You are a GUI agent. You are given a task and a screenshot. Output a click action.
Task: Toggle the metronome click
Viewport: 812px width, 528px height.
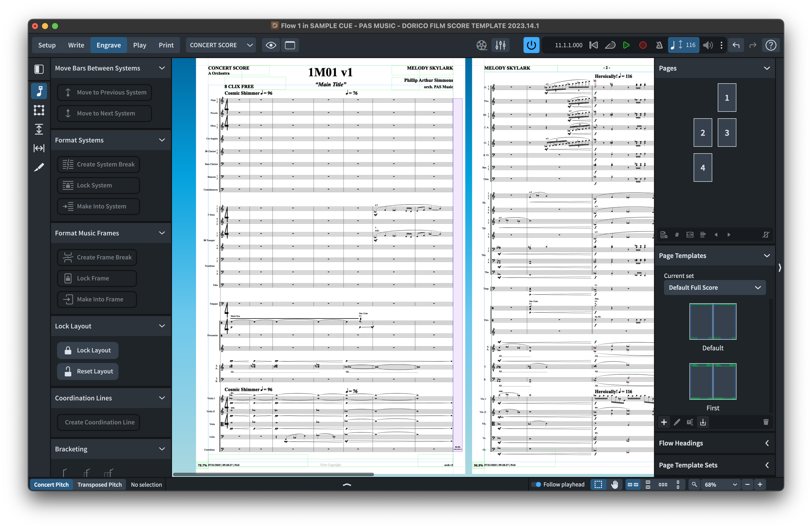coord(659,45)
